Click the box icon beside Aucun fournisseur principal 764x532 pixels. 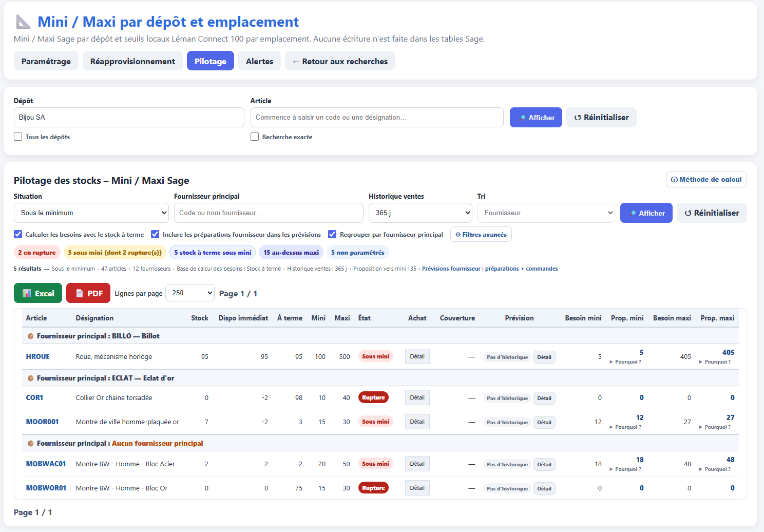click(x=30, y=443)
